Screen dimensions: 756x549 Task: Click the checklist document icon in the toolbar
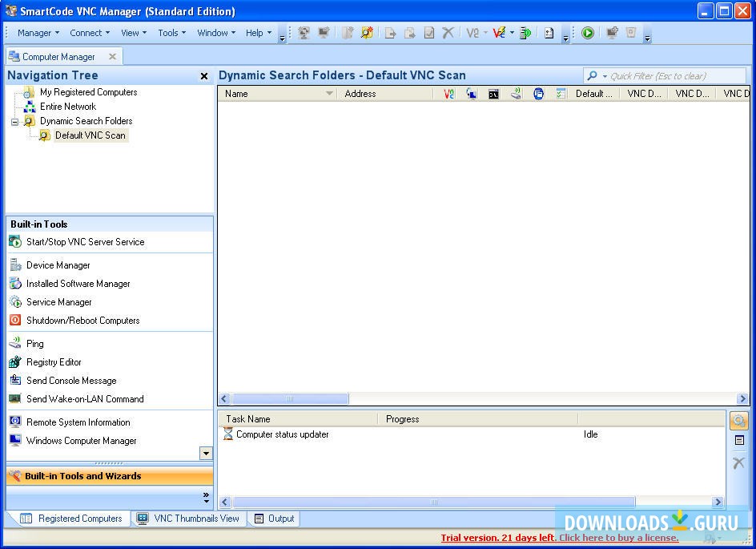click(549, 33)
